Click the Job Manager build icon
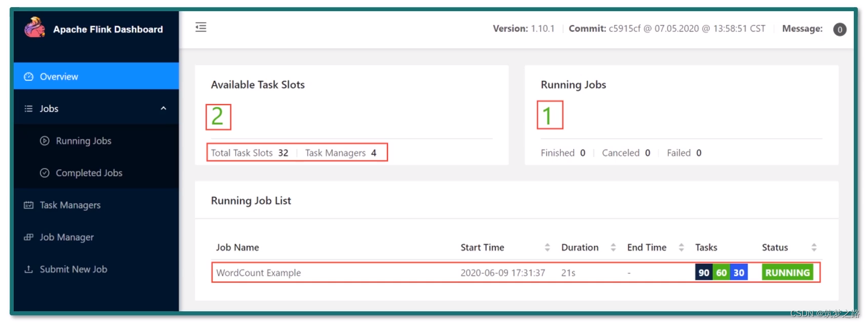The width and height of the screenshot is (868, 323). point(28,237)
